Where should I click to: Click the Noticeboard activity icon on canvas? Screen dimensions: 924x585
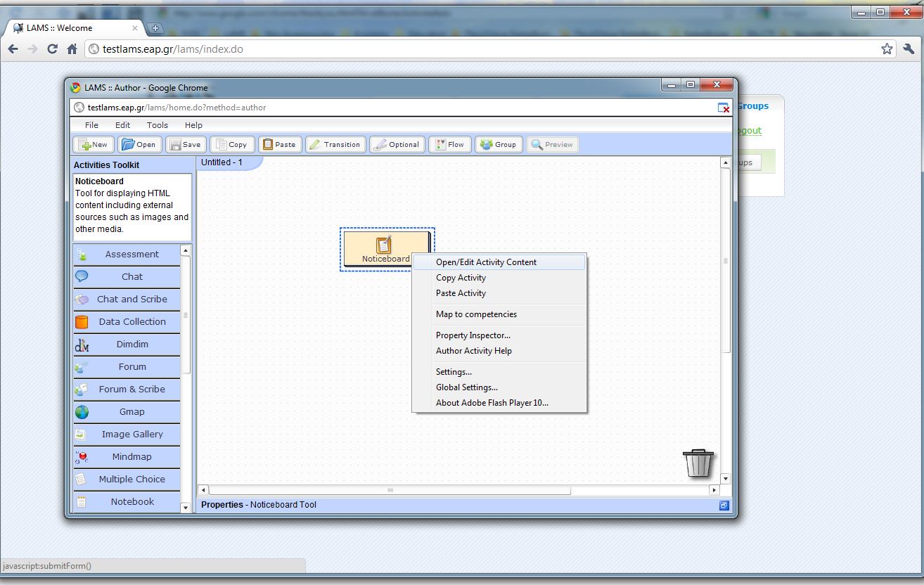pyautogui.click(x=383, y=245)
